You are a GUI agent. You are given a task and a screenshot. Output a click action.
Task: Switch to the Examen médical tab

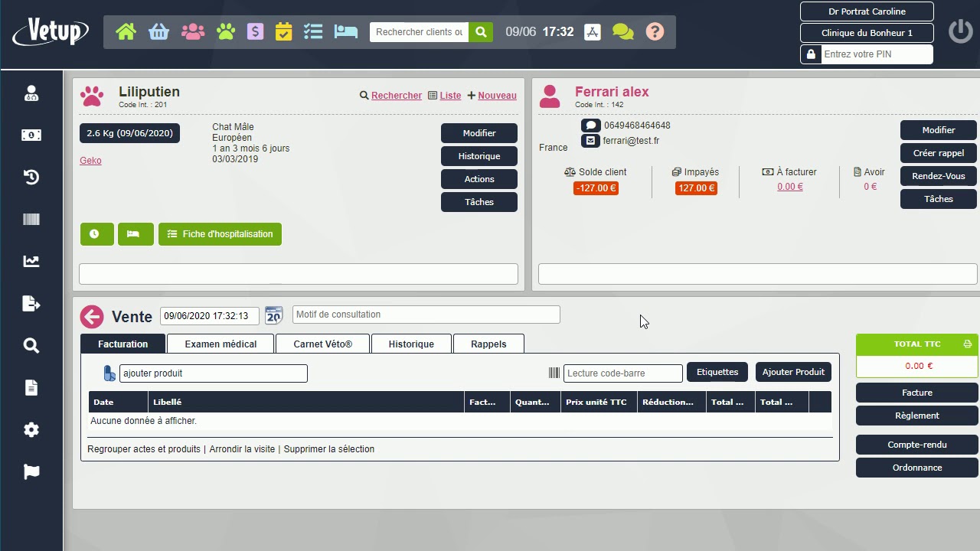[x=220, y=344]
